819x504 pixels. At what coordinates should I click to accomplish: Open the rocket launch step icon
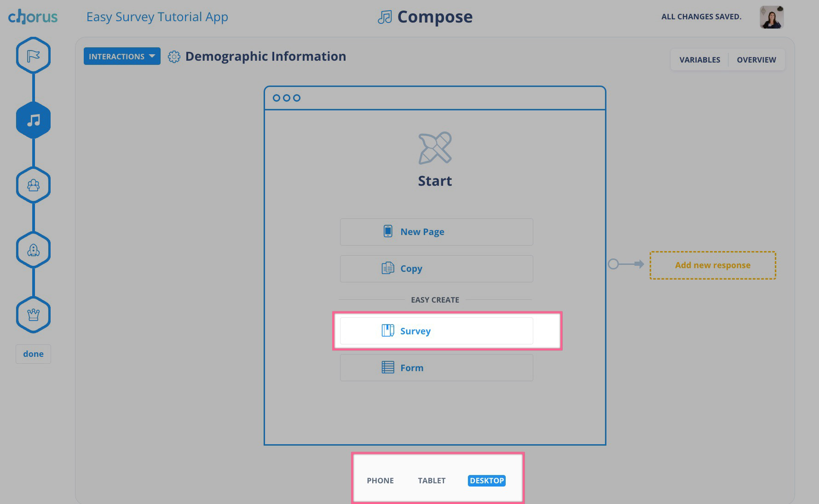click(33, 250)
